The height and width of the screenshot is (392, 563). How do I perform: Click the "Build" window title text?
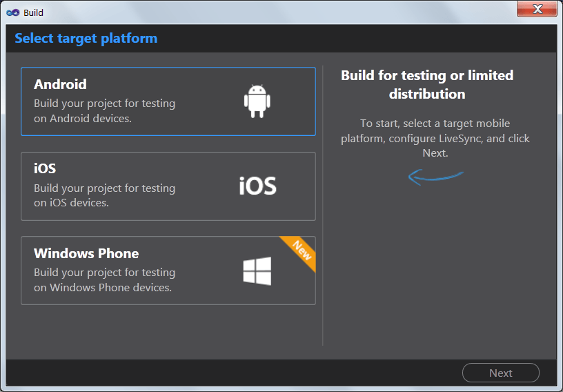33,12
